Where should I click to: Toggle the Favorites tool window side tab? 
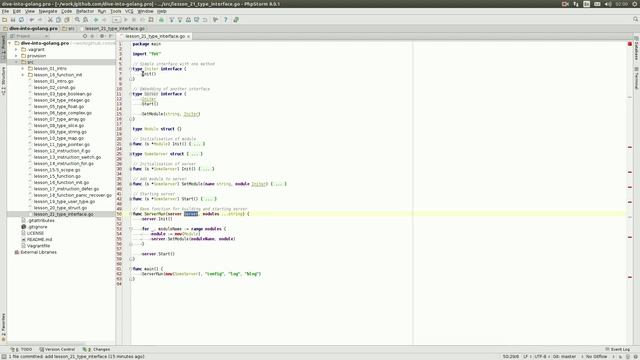(x=3, y=327)
